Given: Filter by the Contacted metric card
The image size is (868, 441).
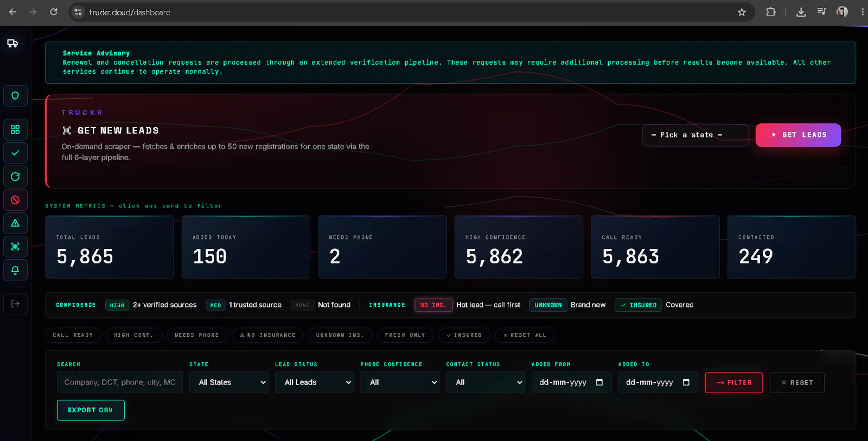Looking at the screenshot, I should (792, 247).
